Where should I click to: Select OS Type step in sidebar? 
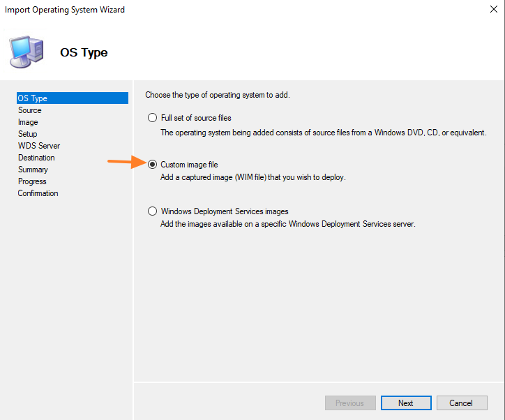[33, 98]
